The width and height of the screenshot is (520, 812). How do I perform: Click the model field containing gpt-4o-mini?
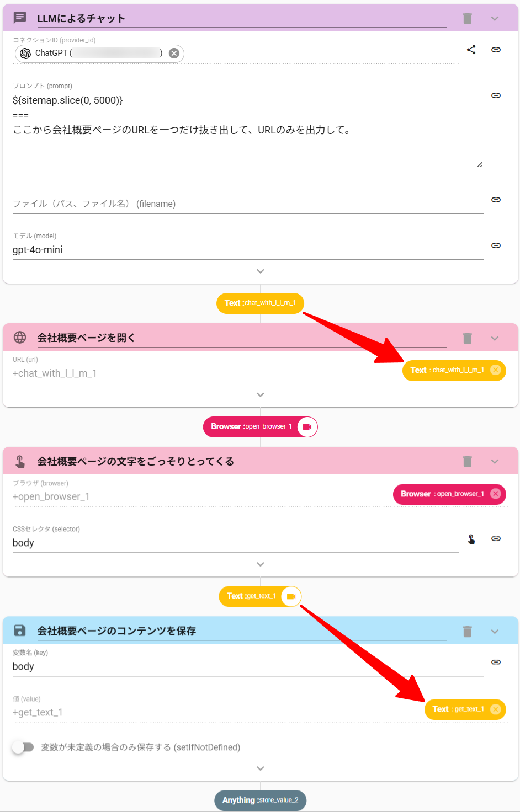[247, 250]
